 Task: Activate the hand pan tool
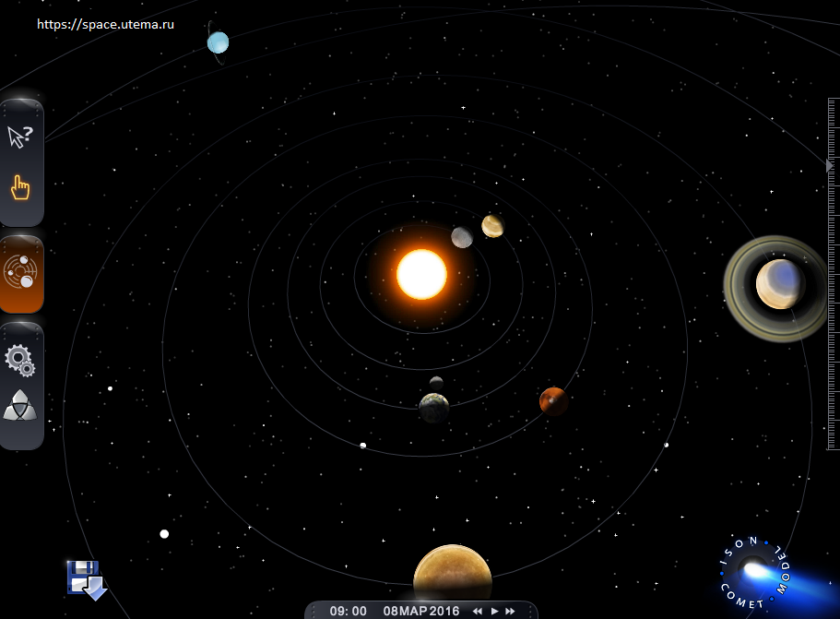coord(20,188)
